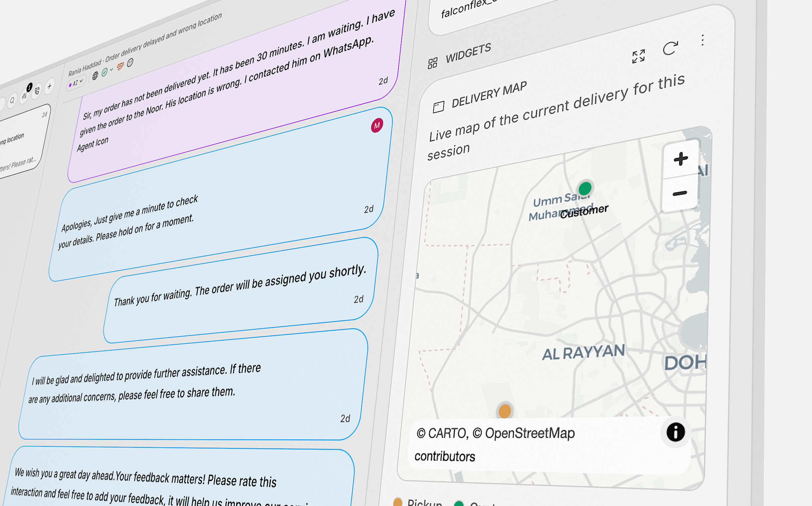Viewport: 812px width, 506px height.
Task: Click the orange pickup marker on map
Action: coord(505,411)
